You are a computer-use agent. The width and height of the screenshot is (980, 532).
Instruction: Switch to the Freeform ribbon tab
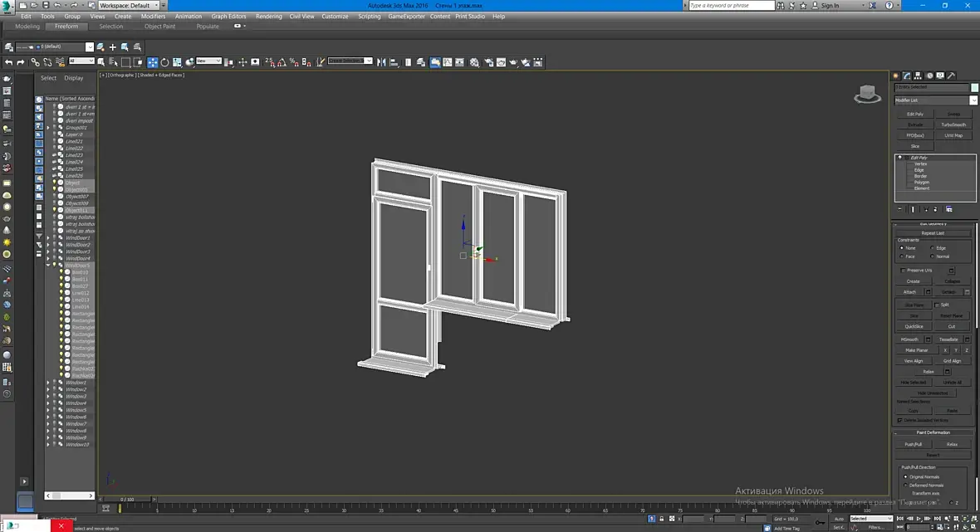[66, 27]
